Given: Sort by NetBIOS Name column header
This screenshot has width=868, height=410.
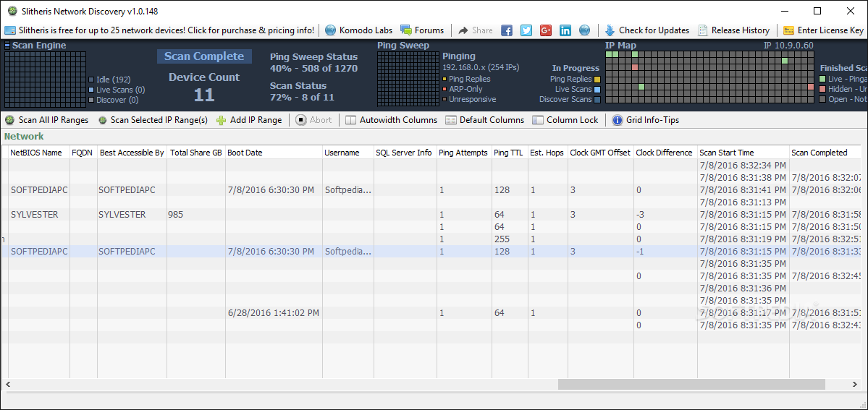Looking at the screenshot, I should [38, 153].
